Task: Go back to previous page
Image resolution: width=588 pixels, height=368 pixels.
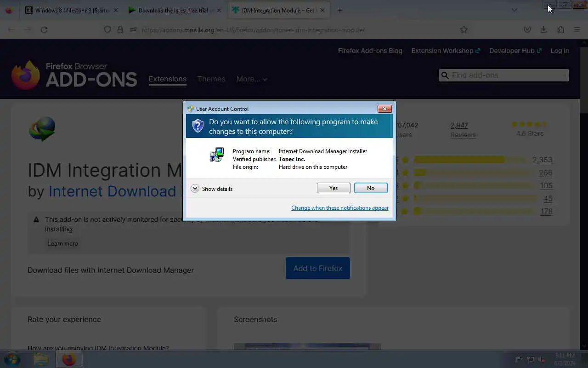Action: point(11,29)
